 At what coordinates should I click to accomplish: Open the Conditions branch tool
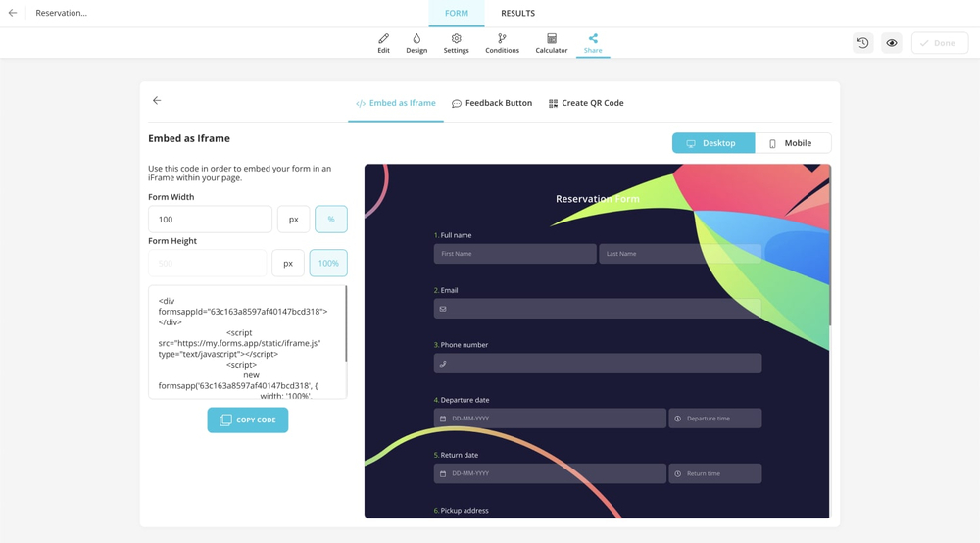(x=502, y=43)
